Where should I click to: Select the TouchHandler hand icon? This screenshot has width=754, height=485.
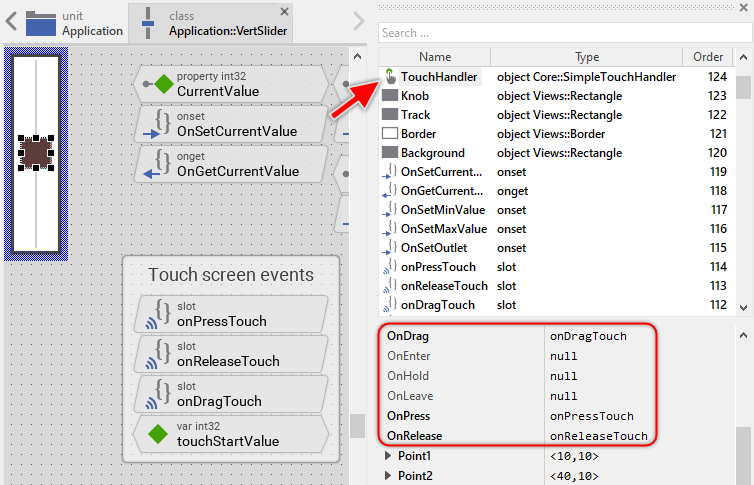(389, 77)
